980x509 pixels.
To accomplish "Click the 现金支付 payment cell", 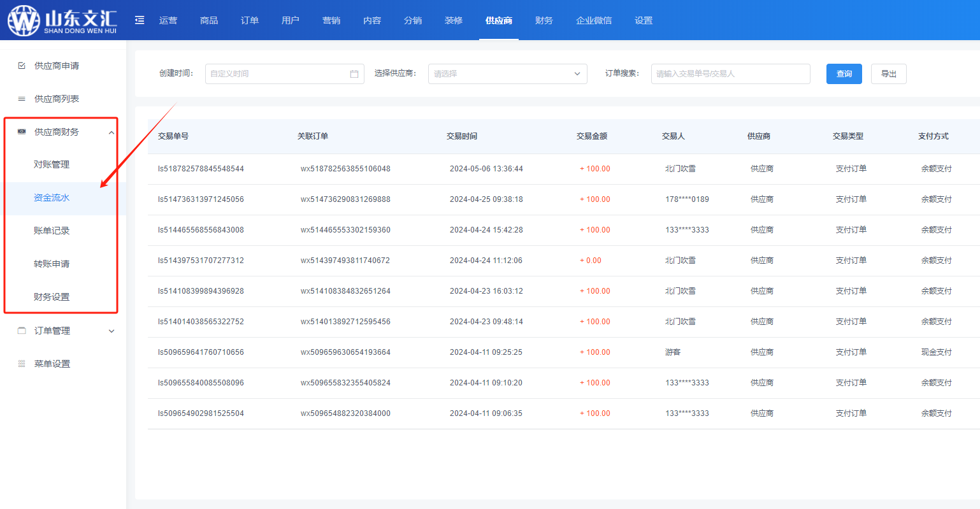I will [937, 352].
